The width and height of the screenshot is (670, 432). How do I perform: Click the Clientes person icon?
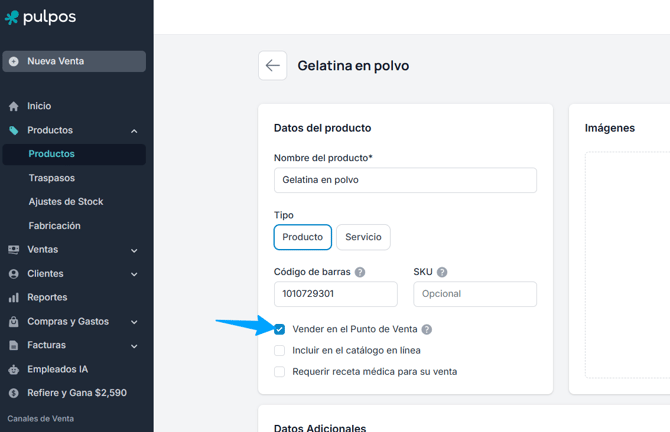[x=14, y=274]
